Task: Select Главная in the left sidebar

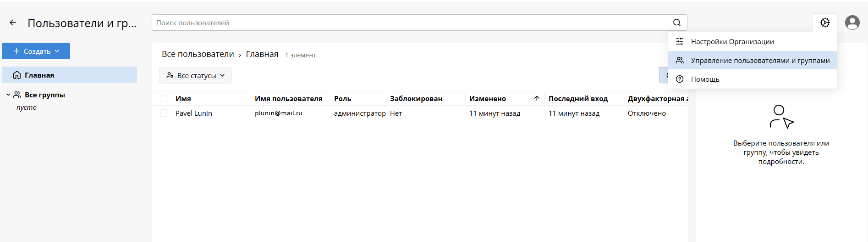Action: 69,75
